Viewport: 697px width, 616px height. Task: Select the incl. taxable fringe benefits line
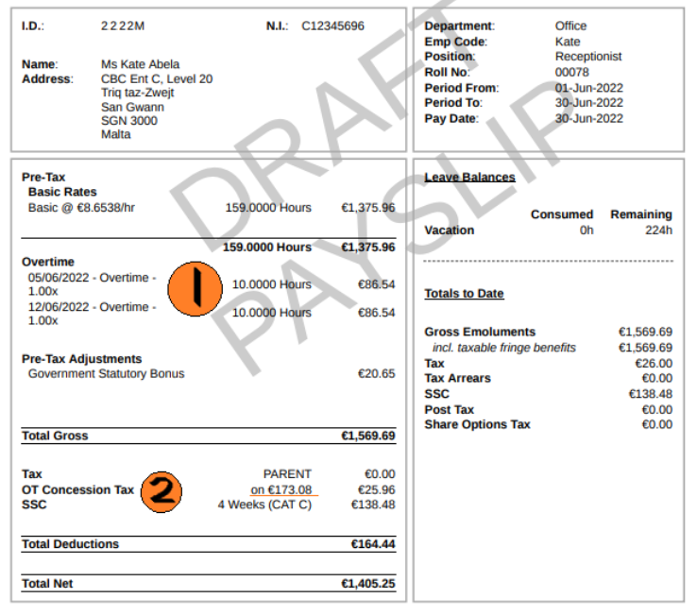[x=504, y=348]
